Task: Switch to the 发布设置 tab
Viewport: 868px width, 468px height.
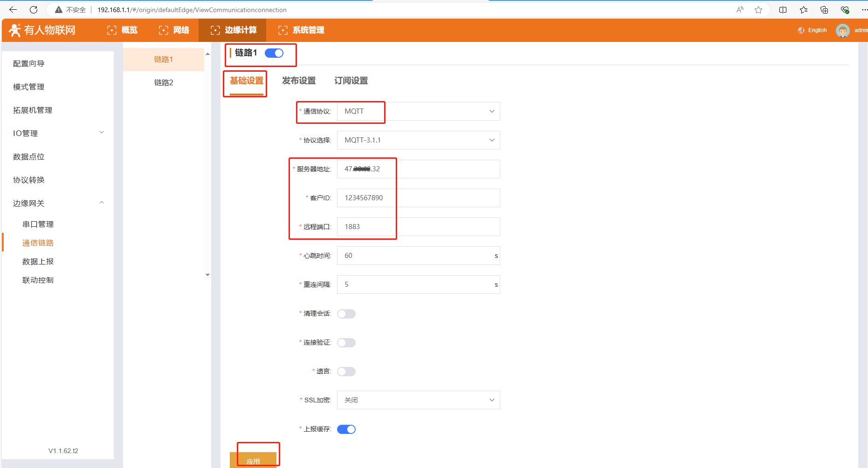Action: [x=299, y=81]
